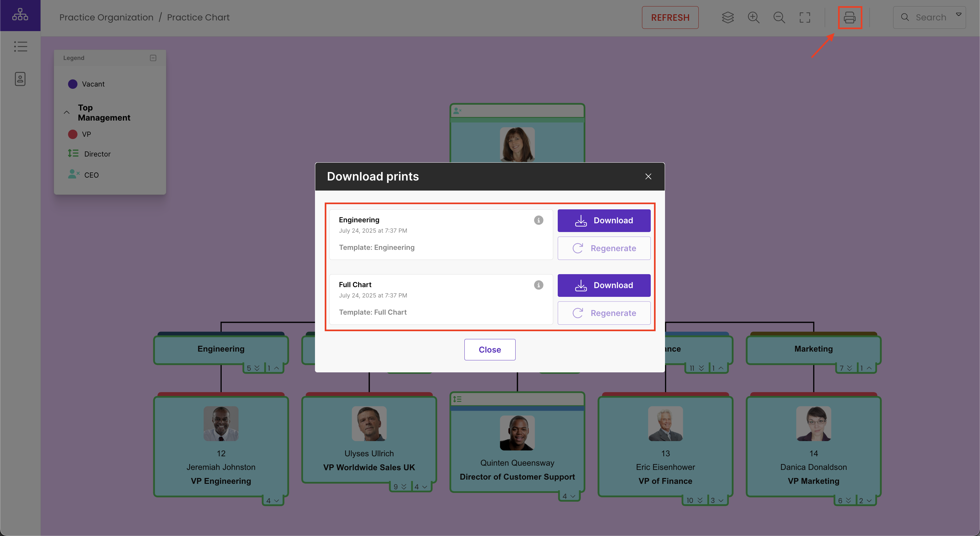Viewport: 980px width, 536px height.
Task: Show info for the Engineering print
Action: (x=538, y=220)
